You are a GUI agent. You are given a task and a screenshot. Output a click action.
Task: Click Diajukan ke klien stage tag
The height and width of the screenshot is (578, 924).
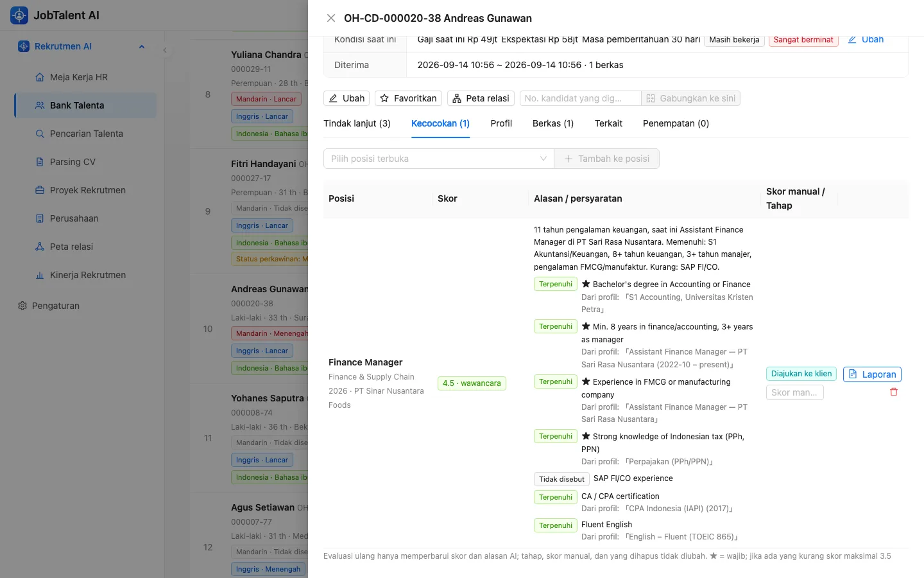pyautogui.click(x=801, y=374)
